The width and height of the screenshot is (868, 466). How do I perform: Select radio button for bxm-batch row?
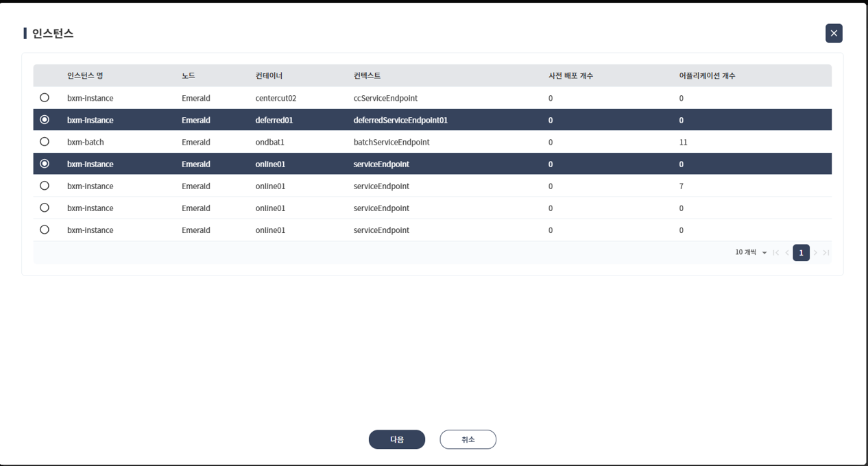pyautogui.click(x=45, y=142)
